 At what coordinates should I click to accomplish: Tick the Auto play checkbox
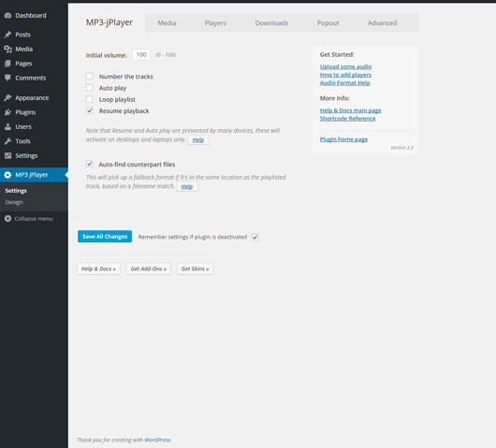coord(90,88)
